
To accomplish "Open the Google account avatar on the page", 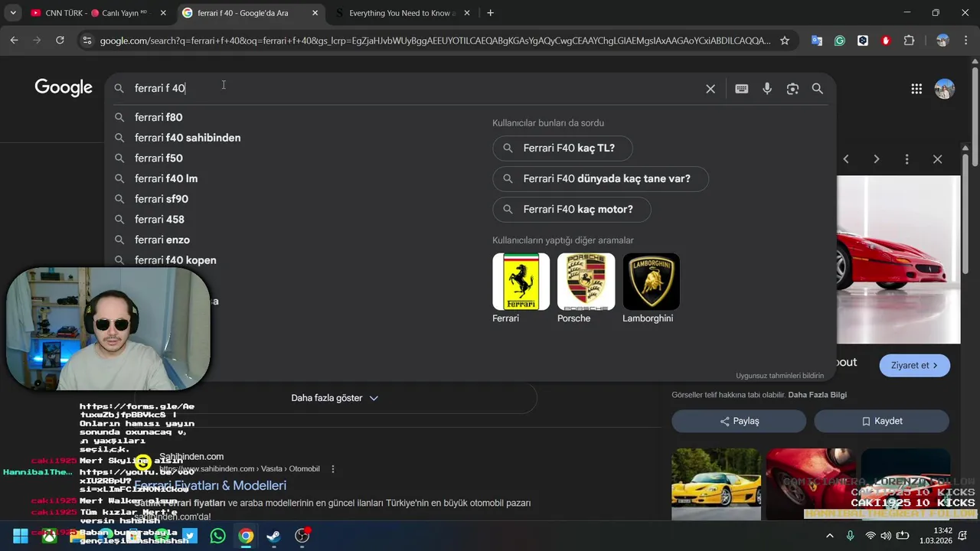I will coord(945,89).
